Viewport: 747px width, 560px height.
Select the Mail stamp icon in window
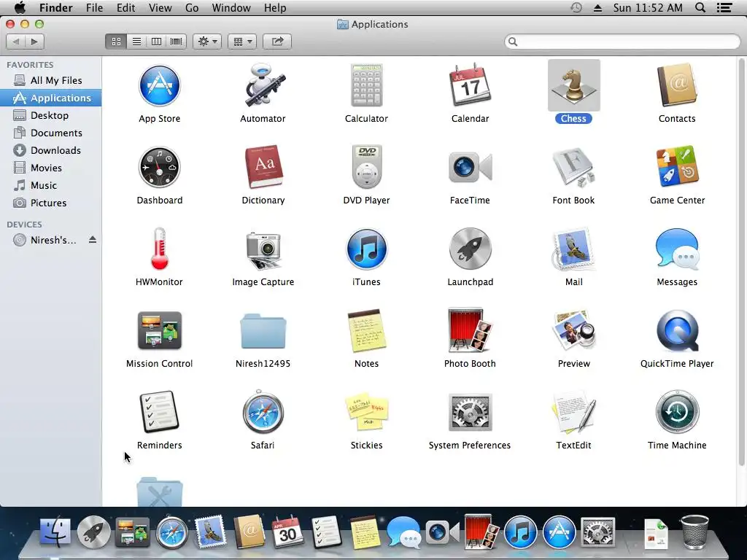573,249
